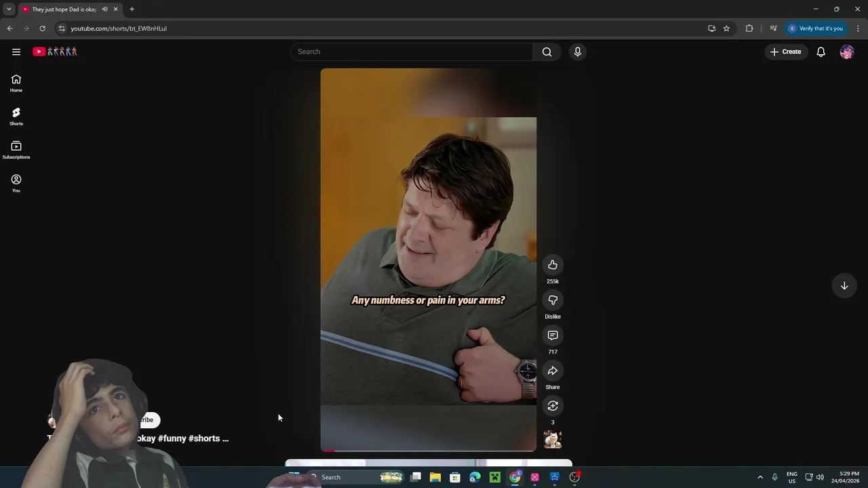Click the magnifier search button
The image size is (868, 488).
(x=547, y=52)
